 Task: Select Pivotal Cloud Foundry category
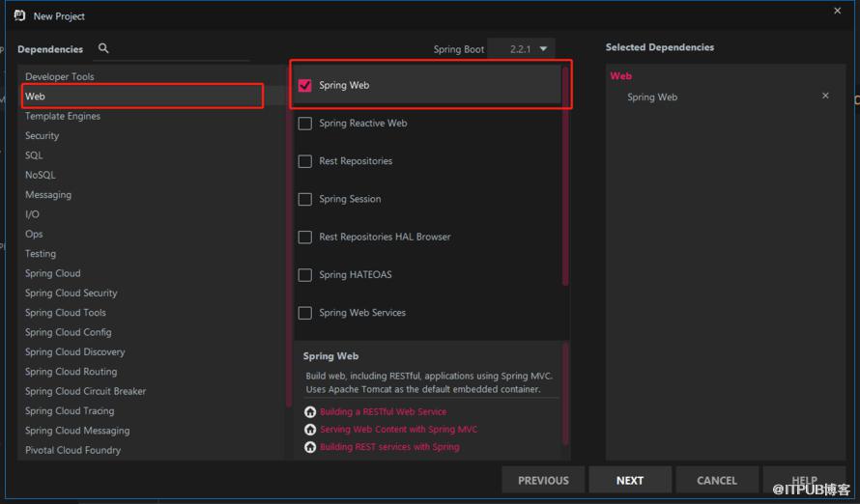click(153, 450)
